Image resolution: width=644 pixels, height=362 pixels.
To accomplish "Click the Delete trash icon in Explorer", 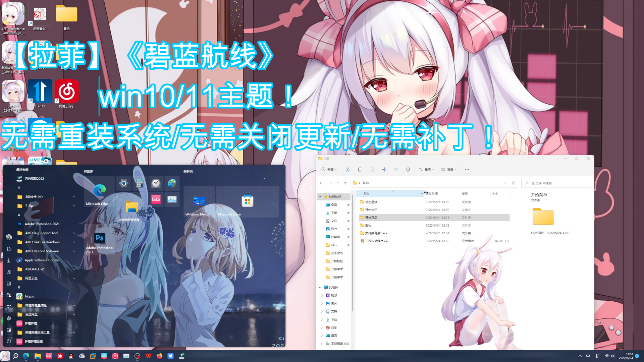I will coord(408,170).
